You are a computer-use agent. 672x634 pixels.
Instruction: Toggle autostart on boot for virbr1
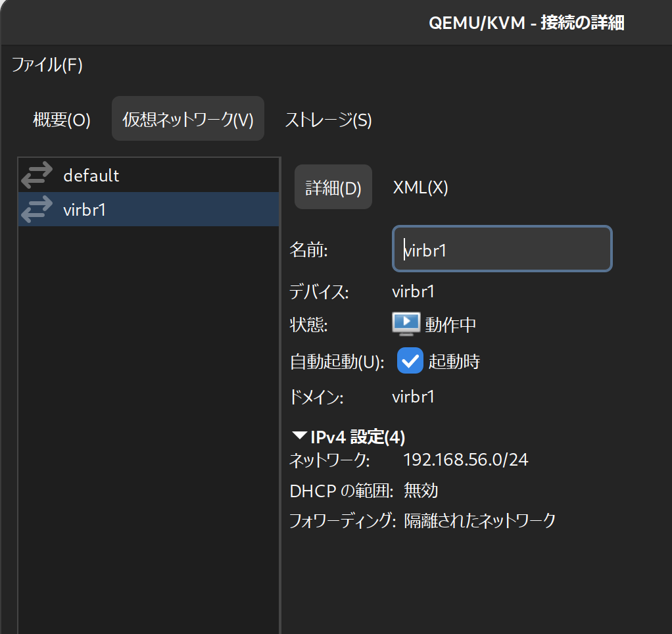coord(410,360)
